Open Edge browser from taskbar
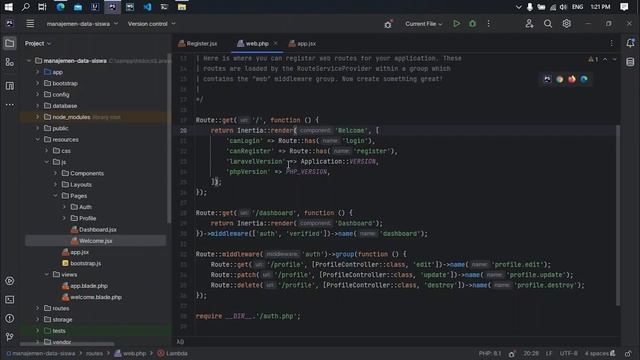Viewport: 640px width, 360px height. (x=61, y=7)
